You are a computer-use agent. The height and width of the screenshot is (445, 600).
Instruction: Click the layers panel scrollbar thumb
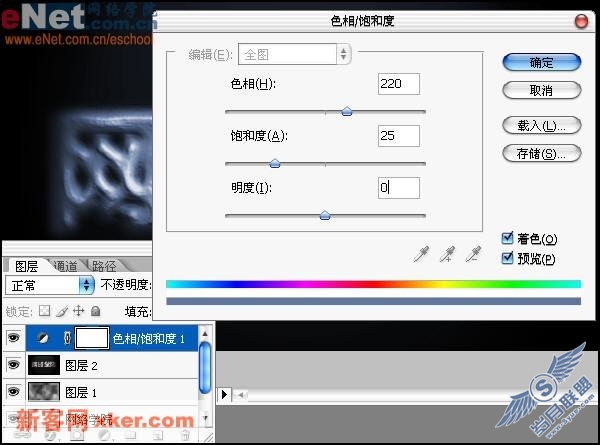click(205, 368)
